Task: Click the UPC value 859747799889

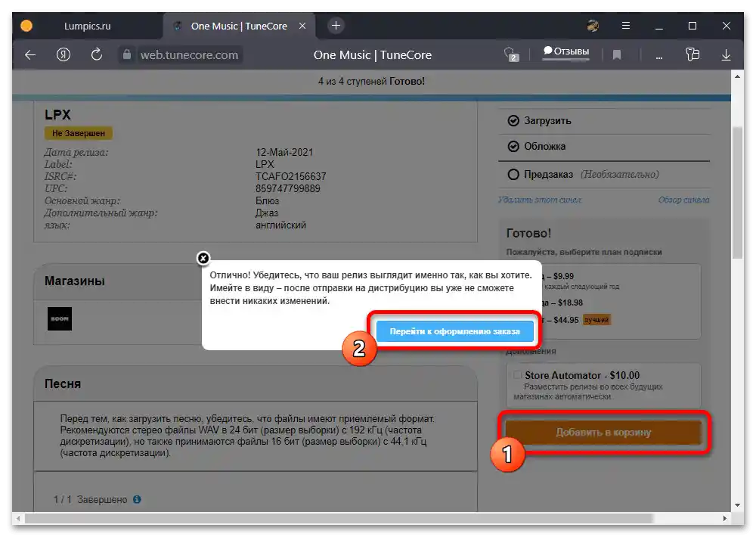Action: (x=288, y=188)
